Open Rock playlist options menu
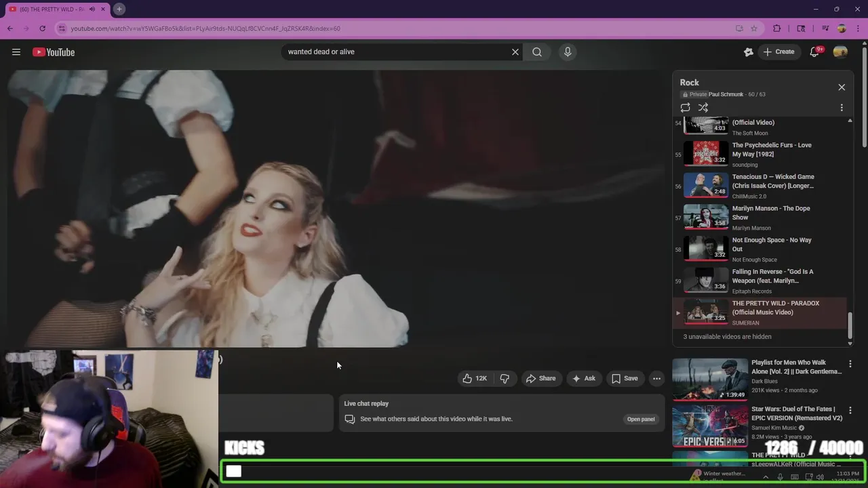868x488 pixels. pyautogui.click(x=842, y=108)
